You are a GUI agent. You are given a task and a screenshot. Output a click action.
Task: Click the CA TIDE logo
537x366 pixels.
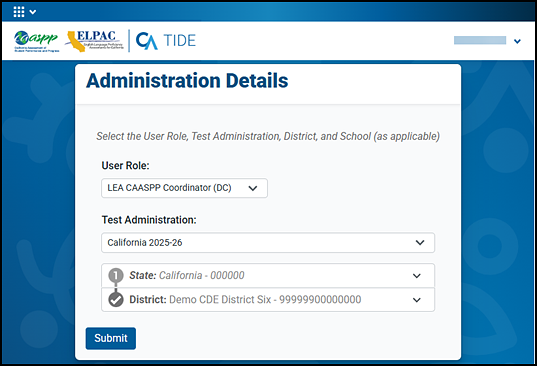point(166,41)
